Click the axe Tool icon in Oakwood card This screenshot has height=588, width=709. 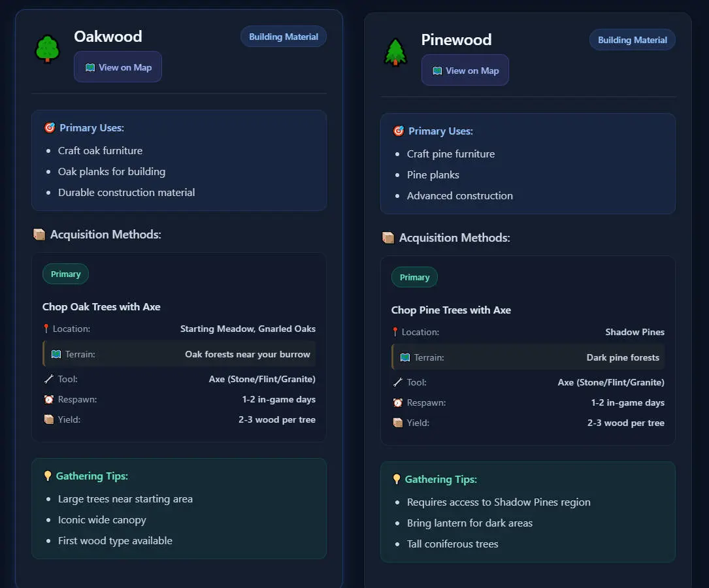click(x=48, y=379)
